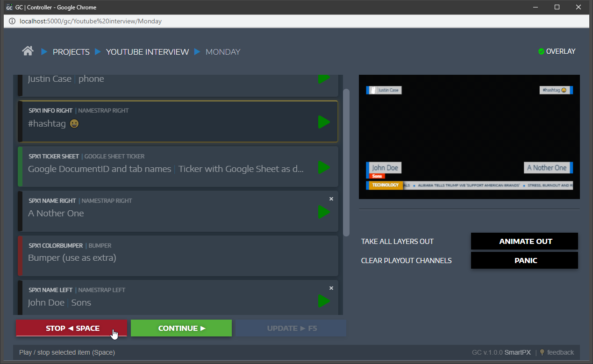Image resolution: width=593 pixels, height=364 pixels.
Task: Click the feedback lightbulb icon
Action: (x=542, y=352)
